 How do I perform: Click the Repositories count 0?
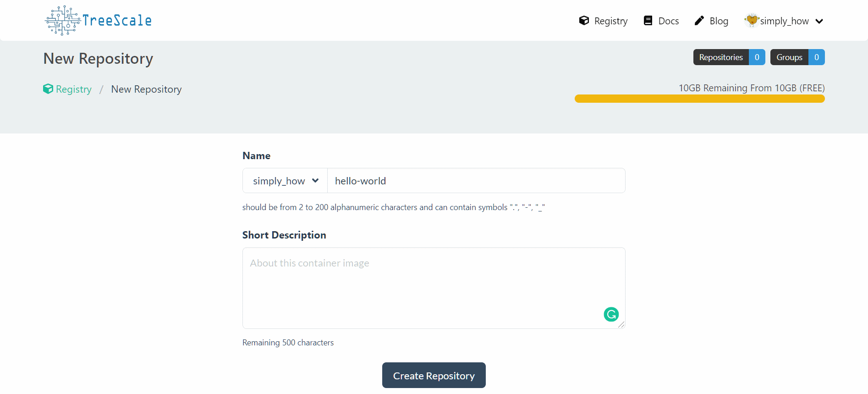[757, 57]
